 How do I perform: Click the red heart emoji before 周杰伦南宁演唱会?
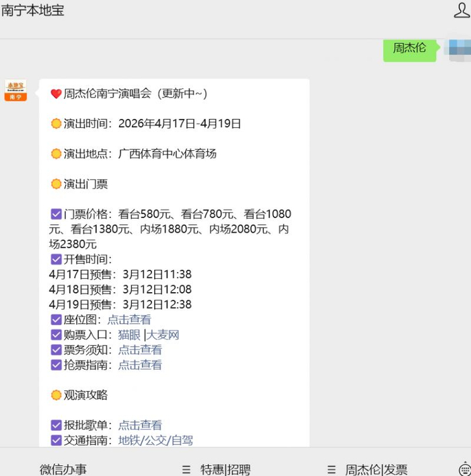coord(56,94)
